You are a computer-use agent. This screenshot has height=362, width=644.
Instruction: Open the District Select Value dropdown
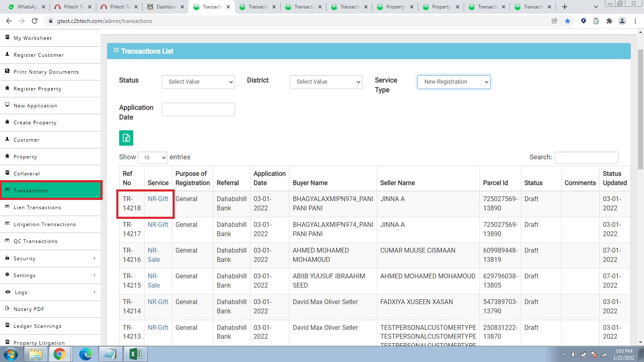pyautogui.click(x=326, y=82)
